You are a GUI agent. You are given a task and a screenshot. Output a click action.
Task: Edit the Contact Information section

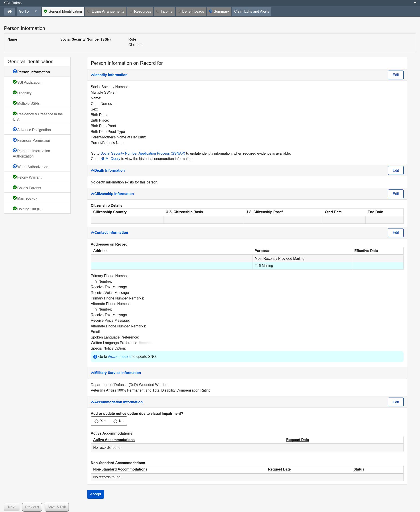(x=395, y=233)
